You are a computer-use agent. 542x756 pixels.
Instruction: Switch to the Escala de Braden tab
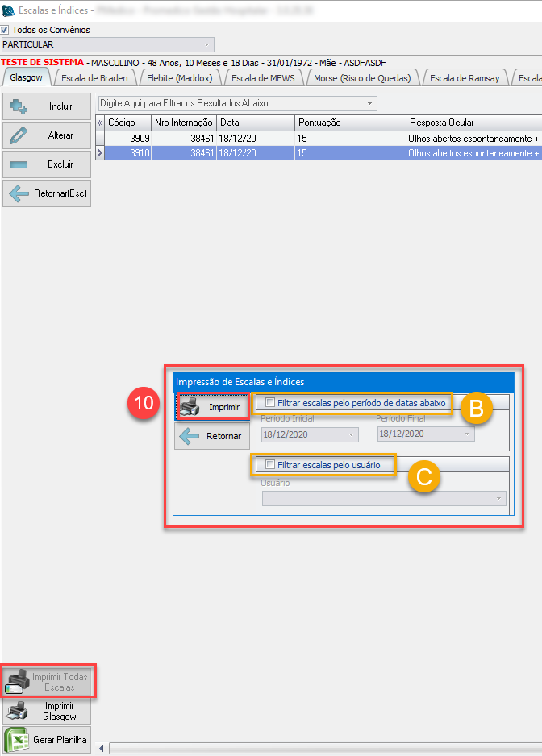tap(96, 78)
